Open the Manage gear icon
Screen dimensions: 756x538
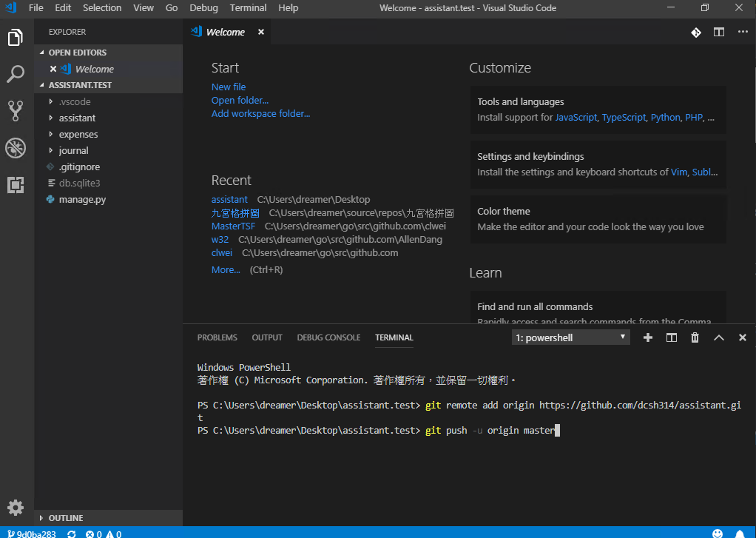(16, 507)
